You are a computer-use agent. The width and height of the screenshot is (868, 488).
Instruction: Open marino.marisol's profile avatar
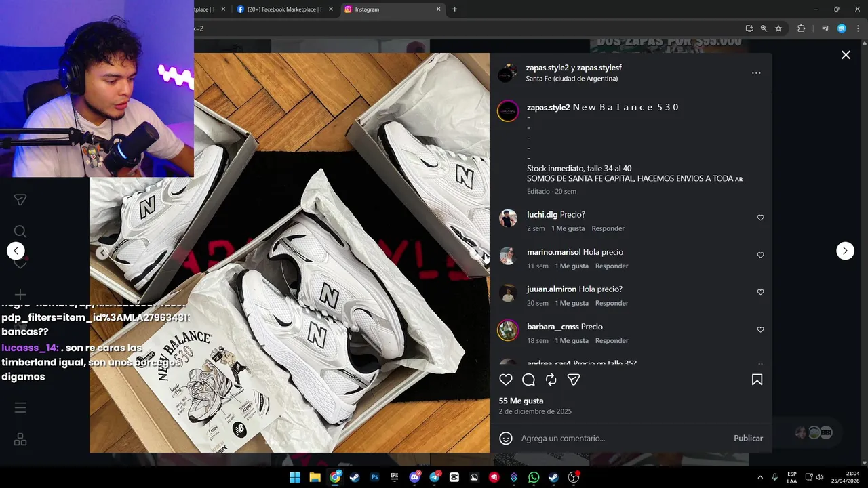(508, 256)
